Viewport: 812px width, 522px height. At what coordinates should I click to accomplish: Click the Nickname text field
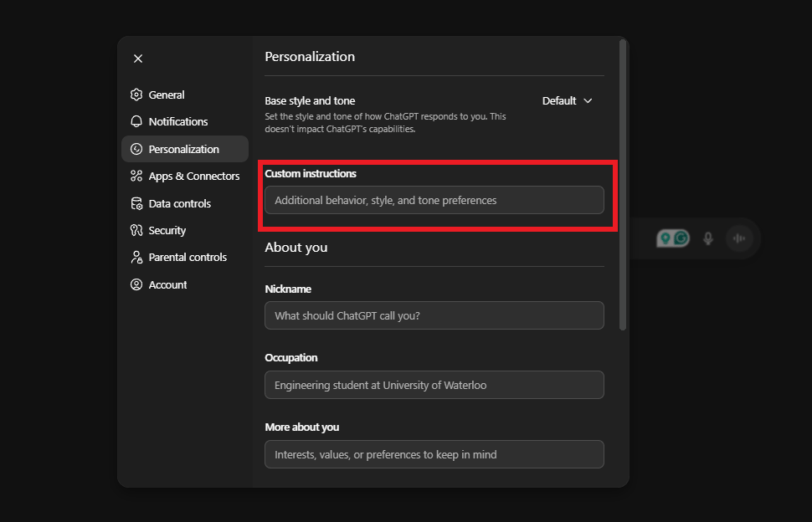pos(434,315)
